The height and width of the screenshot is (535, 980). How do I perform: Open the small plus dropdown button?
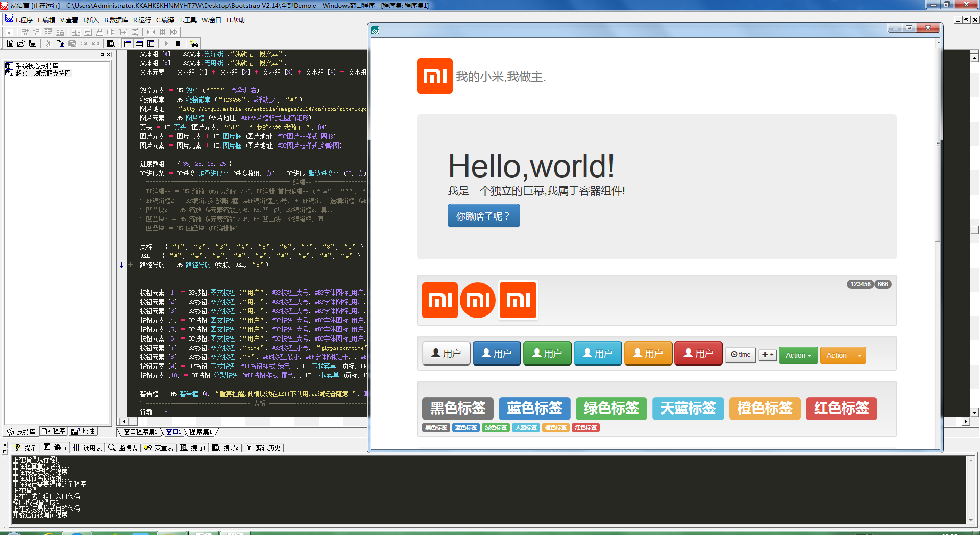[768, 355]
